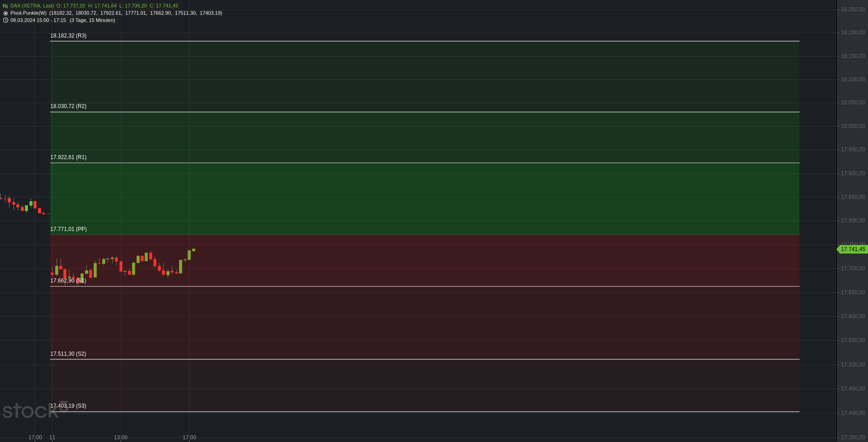Open the Pivot-Punkte(W) indicator settings label

click(x=28, y=13)
